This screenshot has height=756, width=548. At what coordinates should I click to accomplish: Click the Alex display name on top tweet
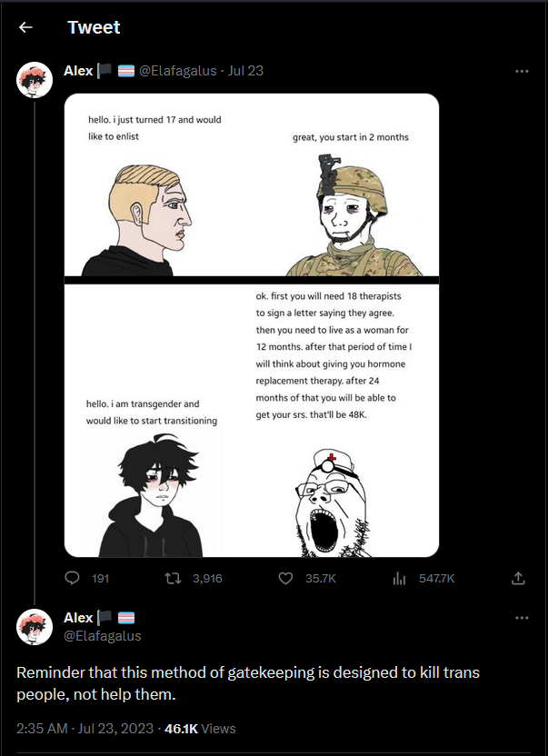click(78, 71)
